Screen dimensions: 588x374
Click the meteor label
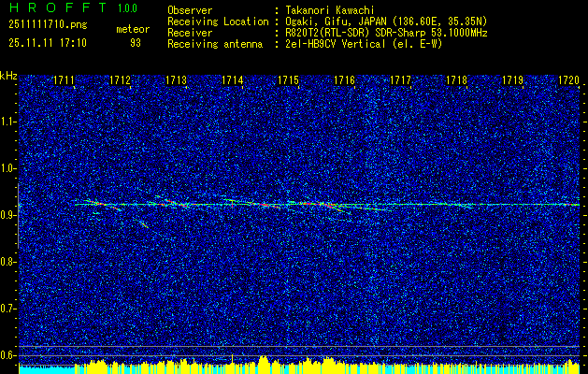tap(133, 29)
